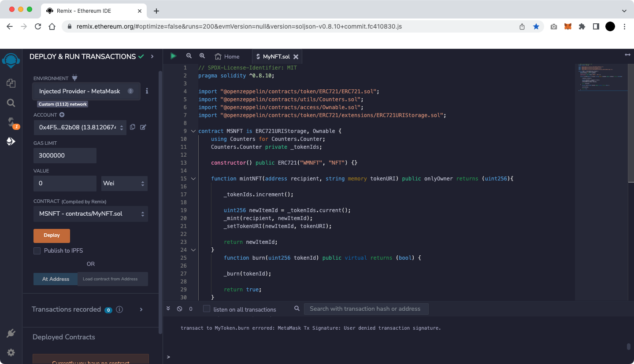The image size is (634, 364).
Task: Open the Environment provider dropdown
Action: point(86,91)
